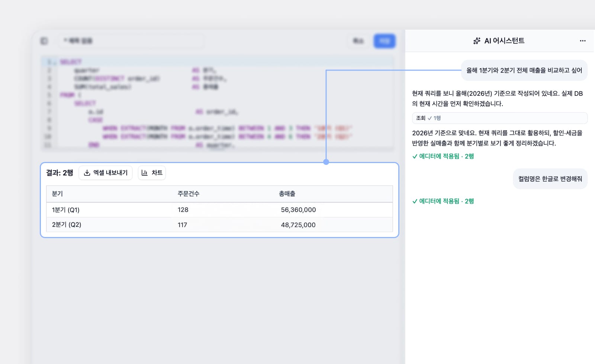Click inside the blurred SQL code editor

pos(217,103)
